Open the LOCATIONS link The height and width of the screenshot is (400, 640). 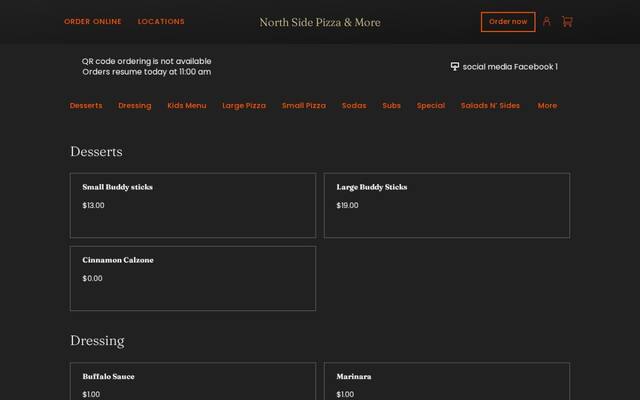(x=161, y=22)
